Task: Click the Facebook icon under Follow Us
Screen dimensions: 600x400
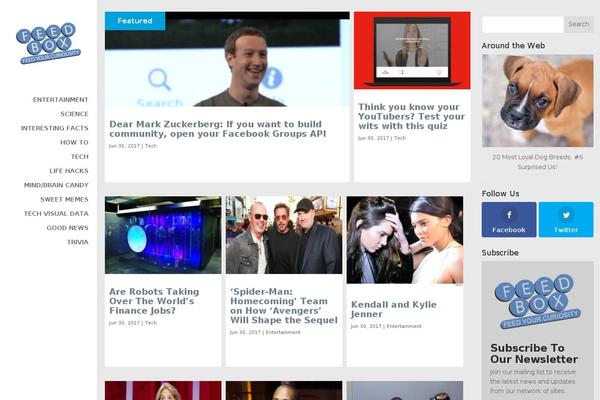Action: point(509,215)
